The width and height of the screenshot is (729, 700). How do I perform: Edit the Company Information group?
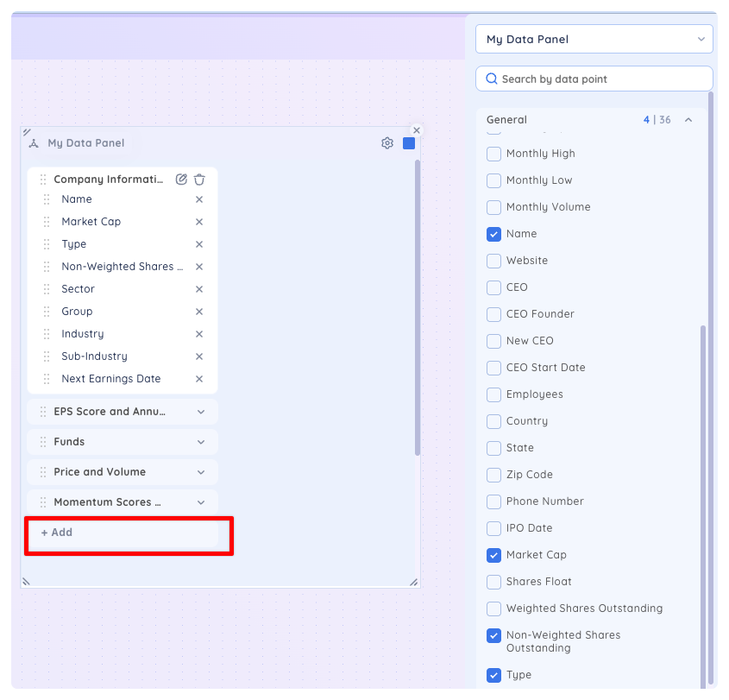[x=181, y=180]
